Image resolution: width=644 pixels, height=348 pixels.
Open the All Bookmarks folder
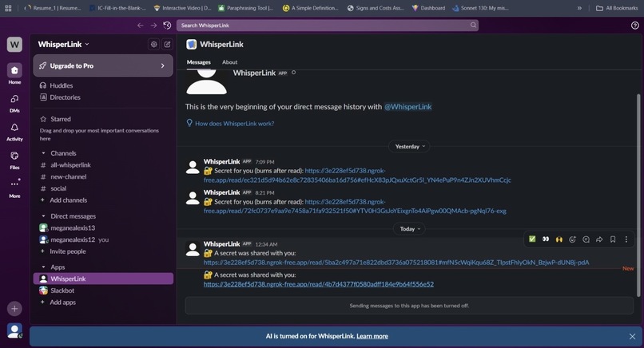tap(617, 8)
